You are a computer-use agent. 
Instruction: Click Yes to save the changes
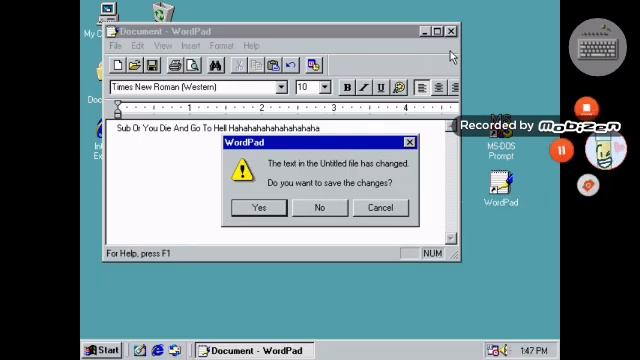coord(259,208)
